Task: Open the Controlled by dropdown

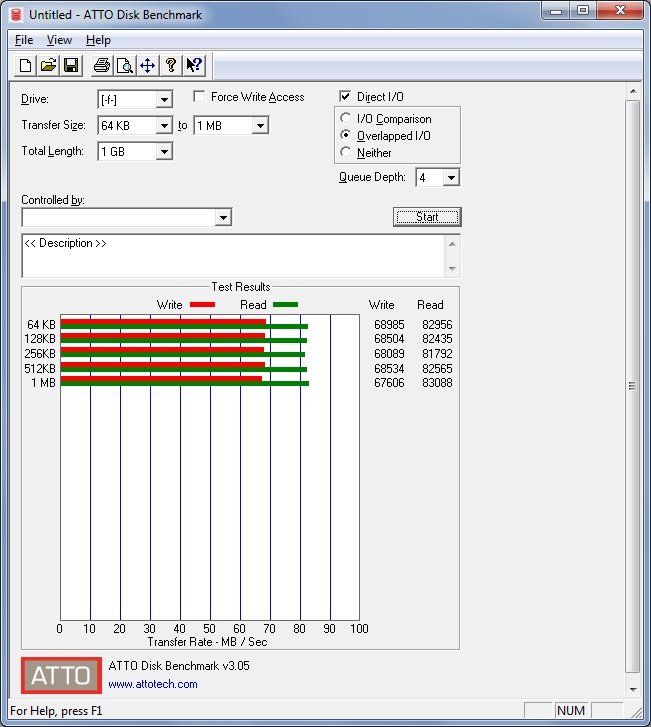Action: (x=223, y=217)
